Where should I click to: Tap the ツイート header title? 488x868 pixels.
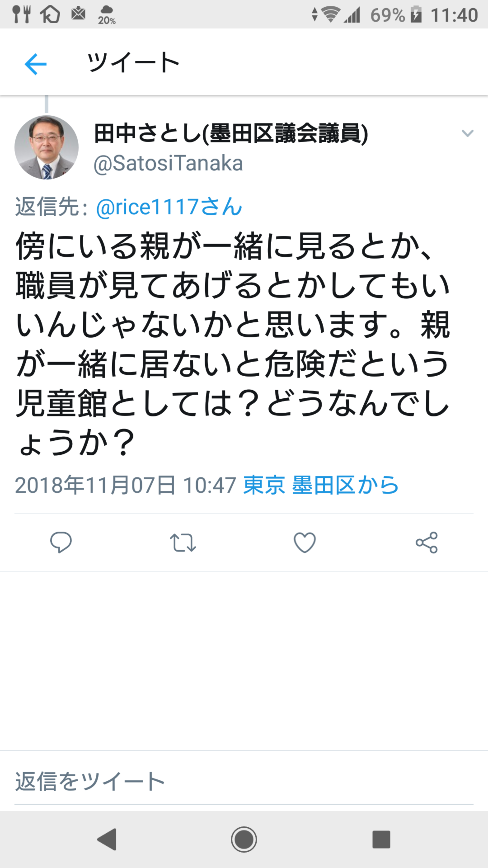(133, 63)
